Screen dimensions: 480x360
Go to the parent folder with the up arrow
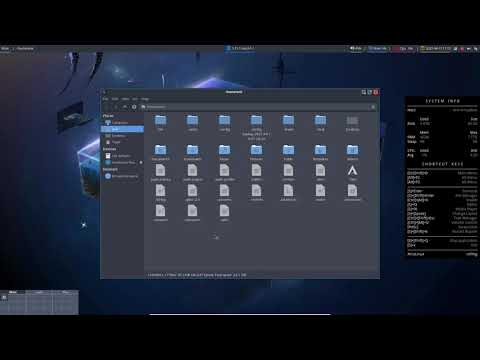coord(125,107)
